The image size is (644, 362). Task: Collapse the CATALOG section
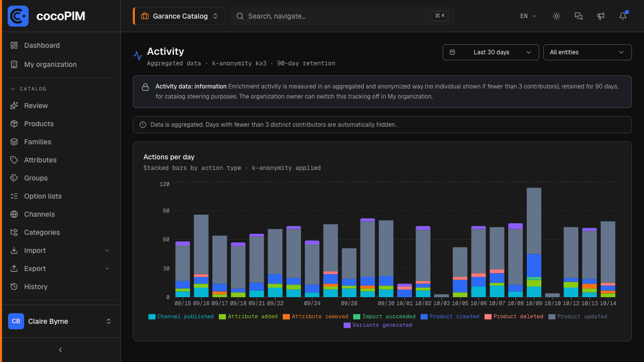point(29,89)
